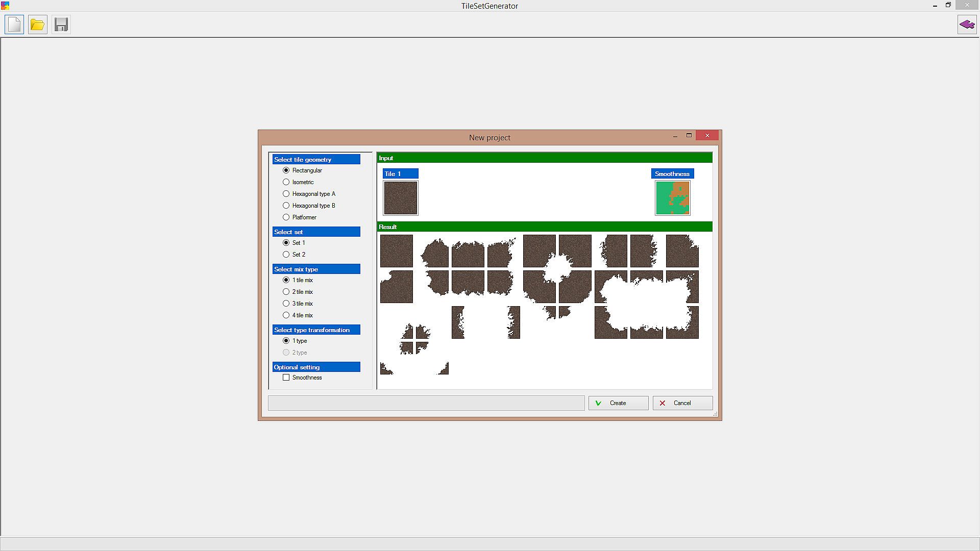Select Hexagonal type B geometry
This screenshot has height=551, width=980.
[x=286, y=206]
